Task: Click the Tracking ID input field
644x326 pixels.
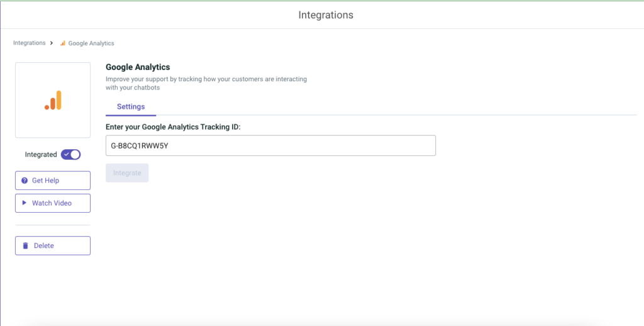Action: click(270, 145)
